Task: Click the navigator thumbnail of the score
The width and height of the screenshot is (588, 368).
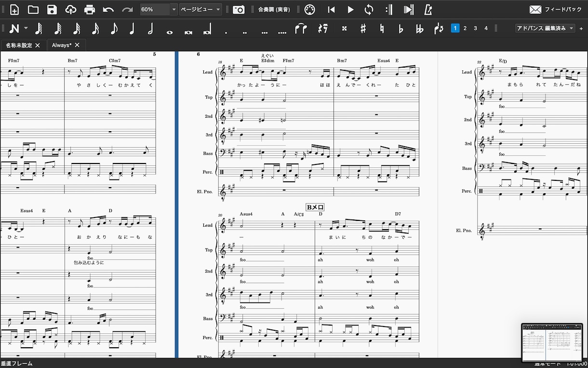Action: [552, 342]
